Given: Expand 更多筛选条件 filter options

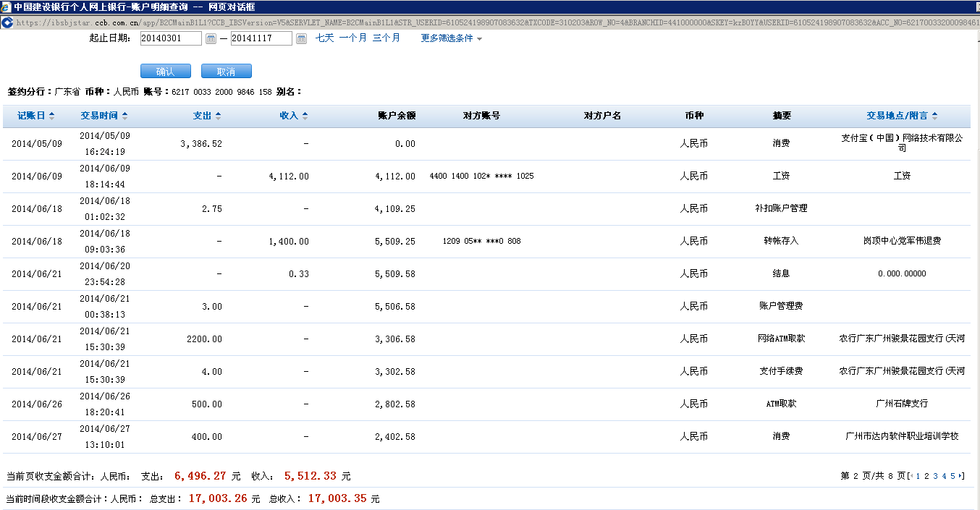Looking at the screenshot, I should [x=452, y=38].
